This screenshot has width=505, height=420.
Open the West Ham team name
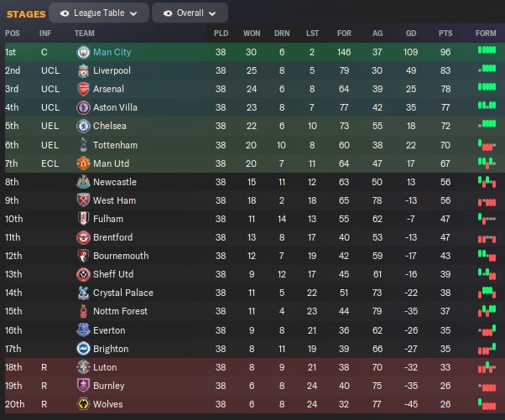click(114, 200)
